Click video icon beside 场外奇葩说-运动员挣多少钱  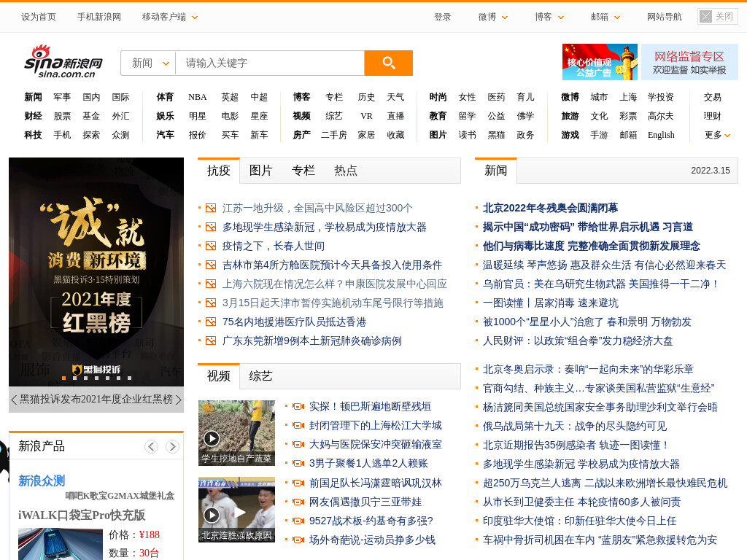(x=298, y=540)
